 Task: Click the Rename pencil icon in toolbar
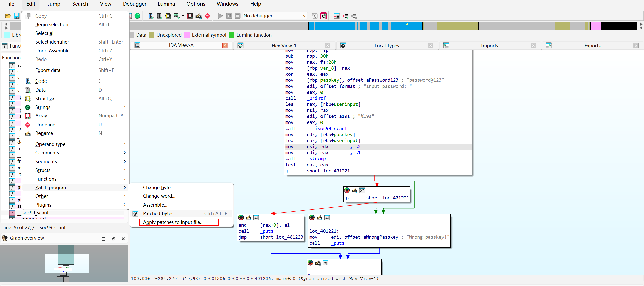(198, 16)
